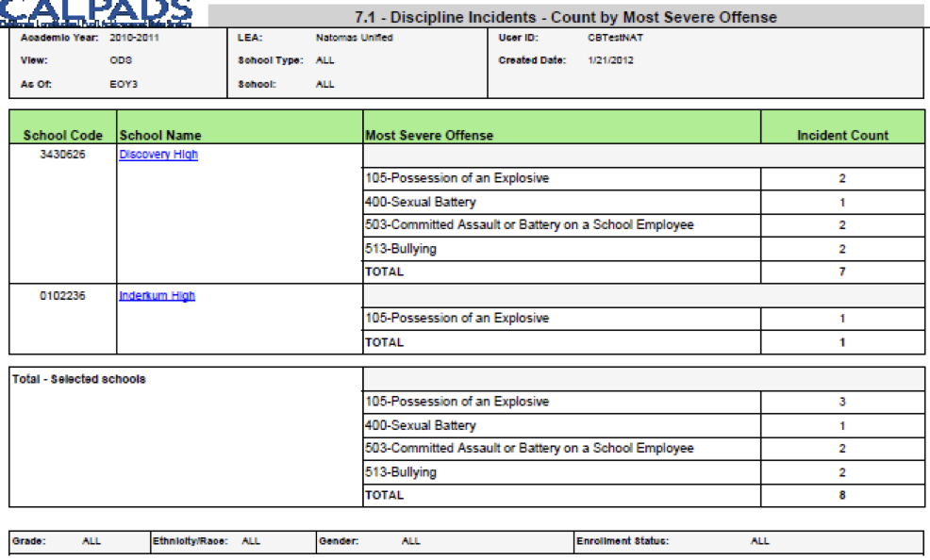Select Inderkum High's 105-Possession of an Explosive row

643,319
